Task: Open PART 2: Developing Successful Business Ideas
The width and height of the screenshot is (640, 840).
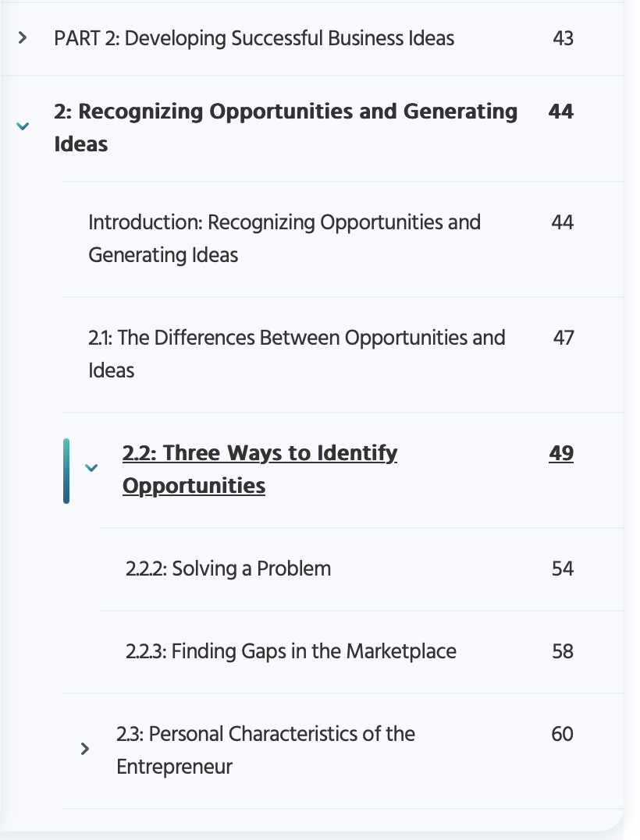Action: [253, 37]
